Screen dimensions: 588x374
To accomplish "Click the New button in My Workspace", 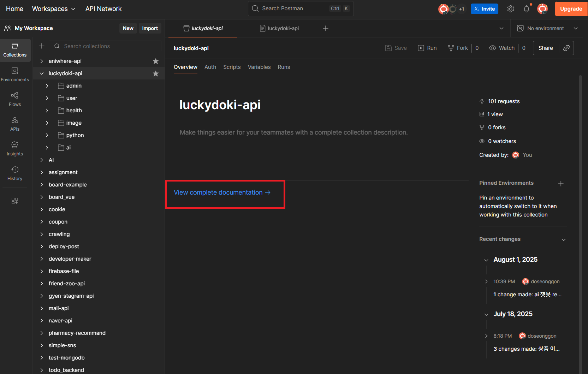I will click(x=128, y=28).
